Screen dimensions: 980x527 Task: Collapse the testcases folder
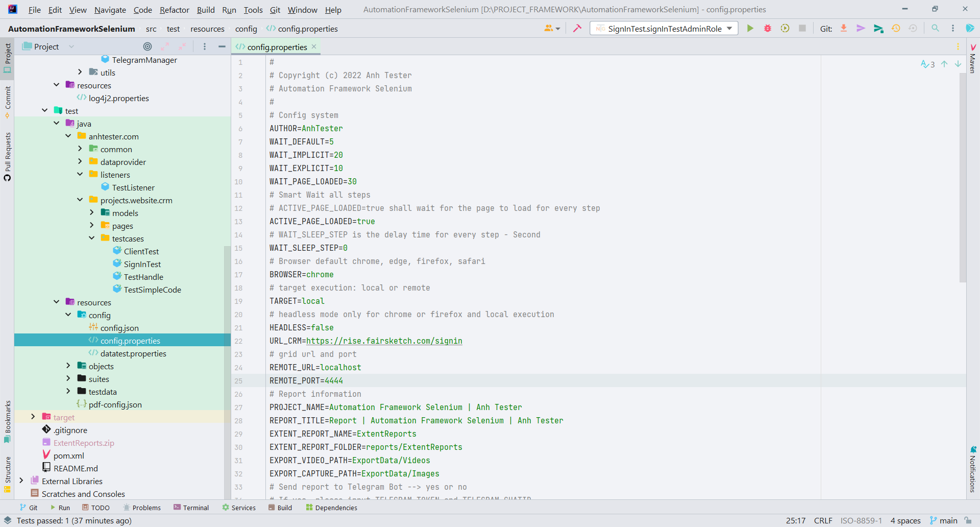tap(91, 238)
